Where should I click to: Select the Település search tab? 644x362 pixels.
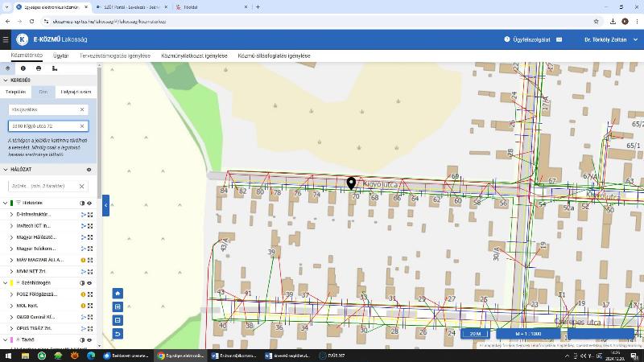tap(15, 92)
